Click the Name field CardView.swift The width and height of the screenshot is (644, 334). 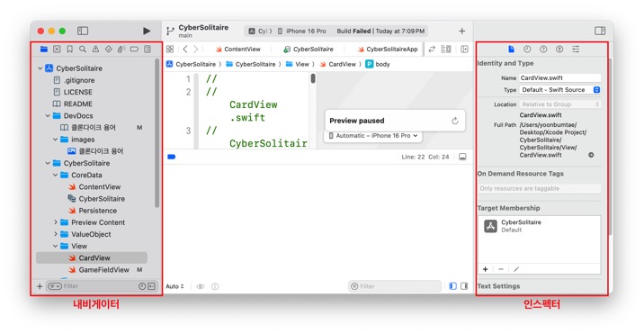[x=559, y=77]
